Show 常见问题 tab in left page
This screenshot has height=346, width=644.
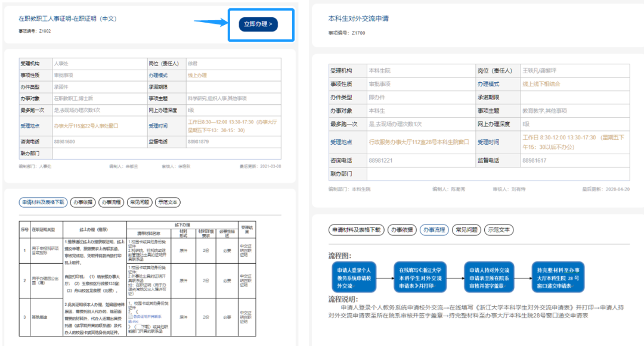coord(139,202)
